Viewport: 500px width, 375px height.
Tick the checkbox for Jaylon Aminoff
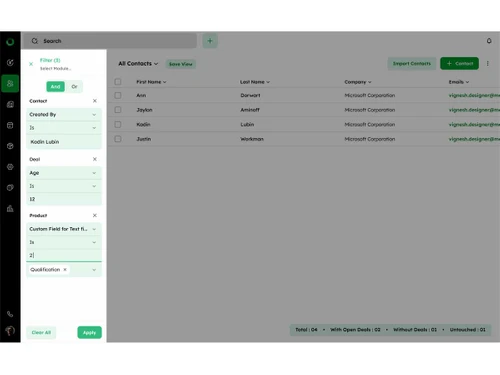(118, 110)
